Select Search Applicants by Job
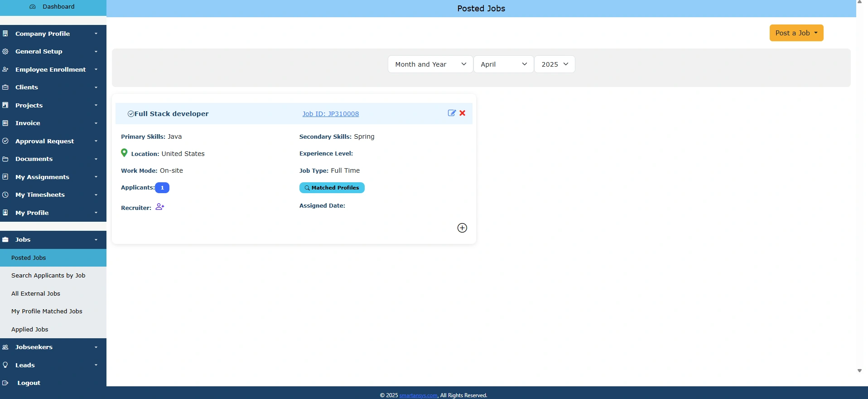The width and height of the screenshot is (868, 399). [48, 275]
